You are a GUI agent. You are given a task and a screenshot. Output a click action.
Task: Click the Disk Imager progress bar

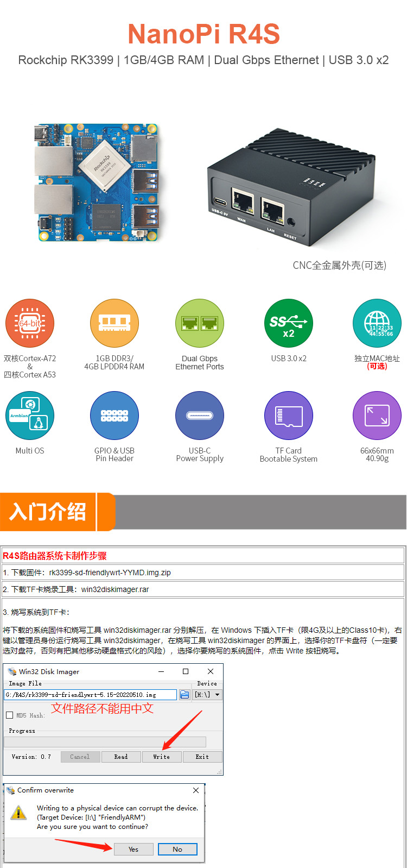click(105, 741)
